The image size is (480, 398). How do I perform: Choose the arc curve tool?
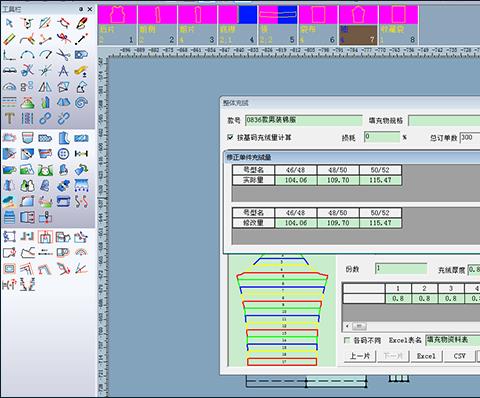(x=27, y=55)
